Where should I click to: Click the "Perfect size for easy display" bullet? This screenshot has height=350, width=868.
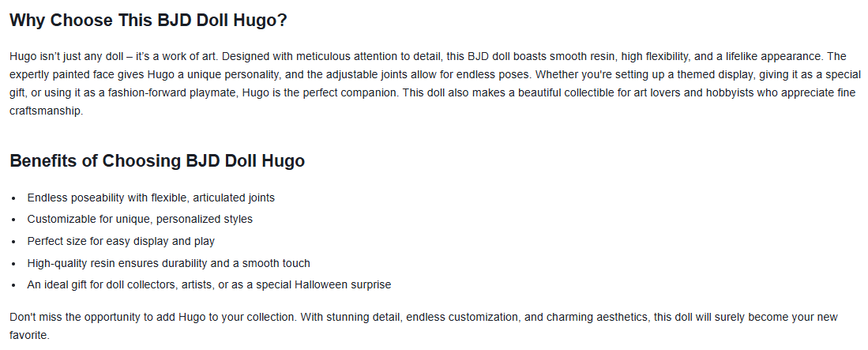(x=121, y=241)
